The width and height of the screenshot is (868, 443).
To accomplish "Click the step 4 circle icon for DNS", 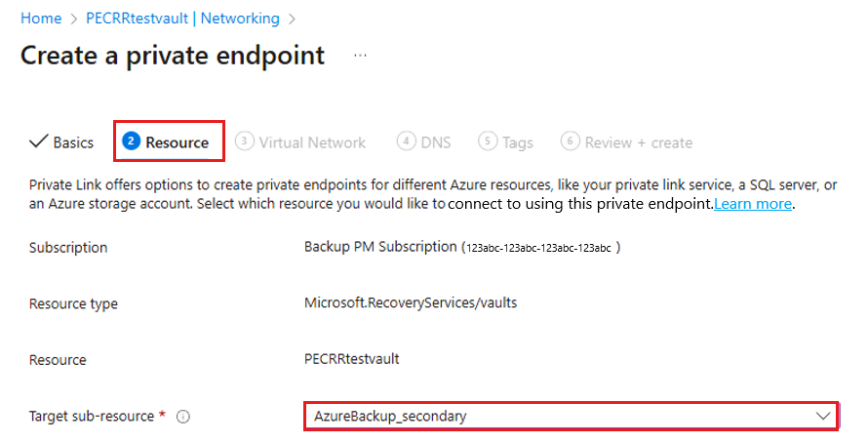I will pyautogui.click(x=406, y=141).
